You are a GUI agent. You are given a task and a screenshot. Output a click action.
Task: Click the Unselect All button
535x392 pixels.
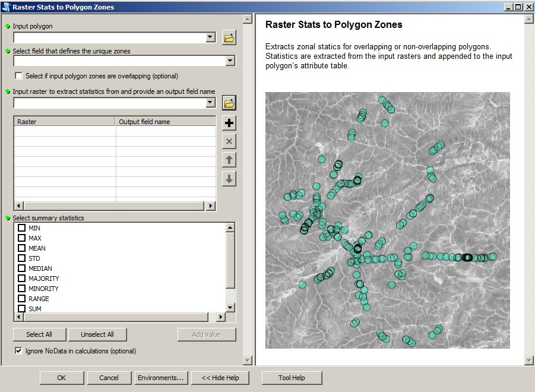tap(97, 334)
